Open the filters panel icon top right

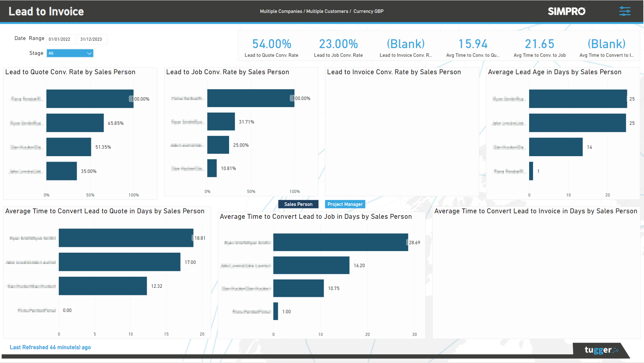(x=625, y=11)
